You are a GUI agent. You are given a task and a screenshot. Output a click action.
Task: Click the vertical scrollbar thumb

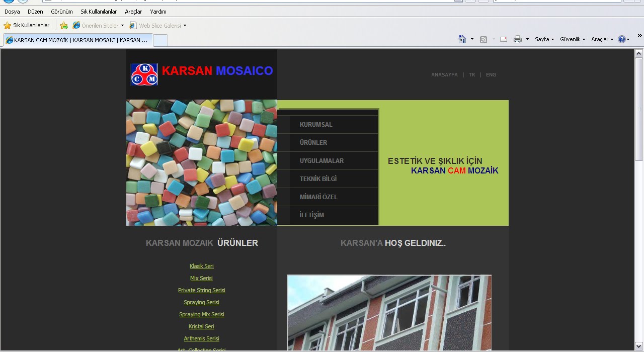point(639,109)
